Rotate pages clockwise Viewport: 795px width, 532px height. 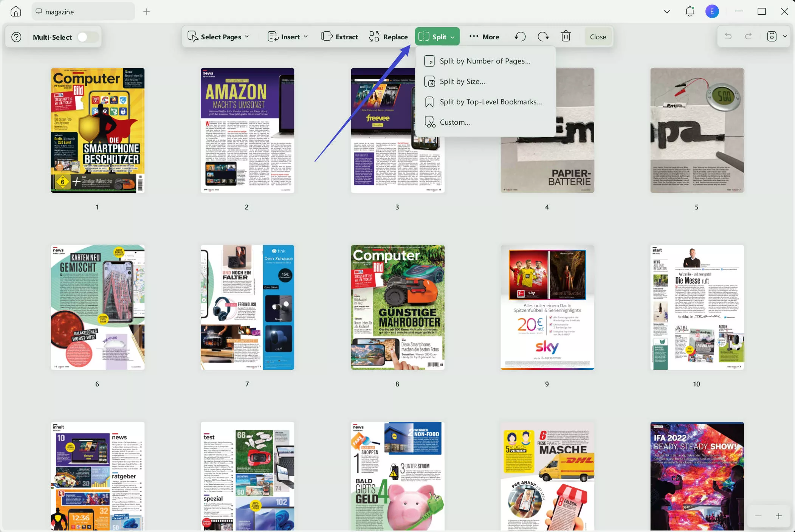coord(543,37)
